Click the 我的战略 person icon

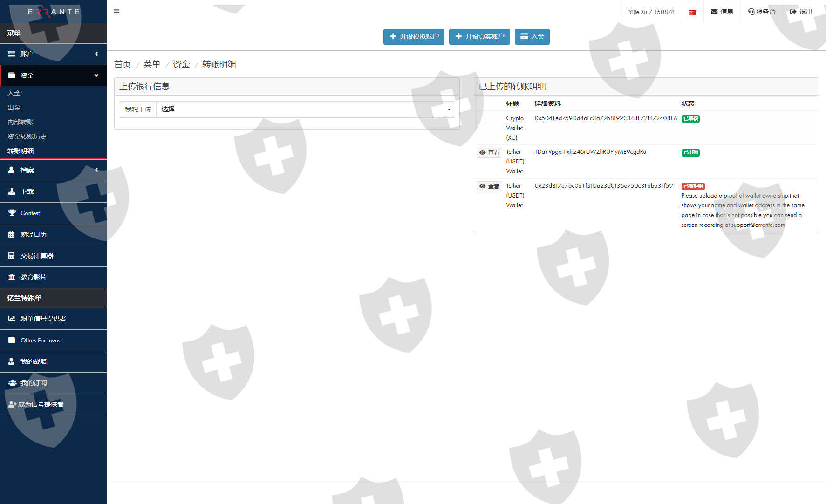[12, 361]
